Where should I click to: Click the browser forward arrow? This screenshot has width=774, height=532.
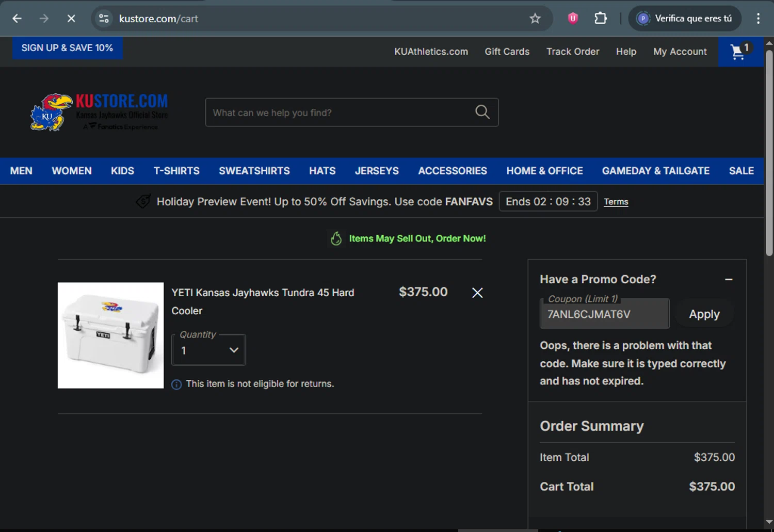click(44, 19)
